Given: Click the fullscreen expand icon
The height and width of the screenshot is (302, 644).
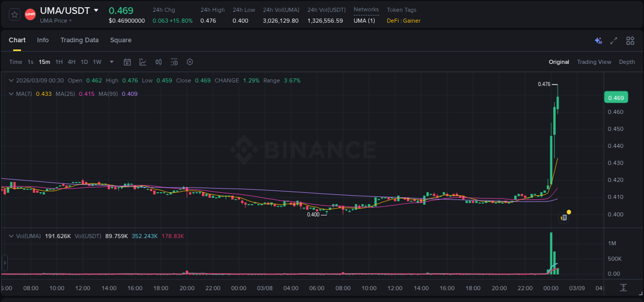Looking at the screenshot, I should point(613,40).
